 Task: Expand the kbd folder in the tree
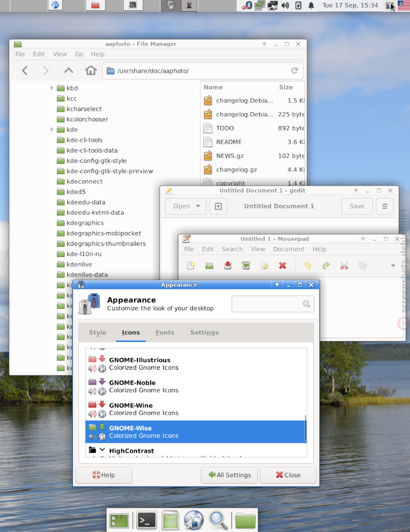point(52,88)
